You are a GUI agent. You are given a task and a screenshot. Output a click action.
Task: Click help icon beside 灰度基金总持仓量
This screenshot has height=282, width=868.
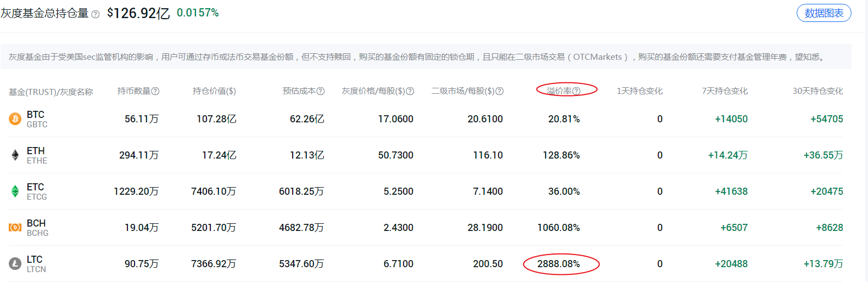click(96, 14)
